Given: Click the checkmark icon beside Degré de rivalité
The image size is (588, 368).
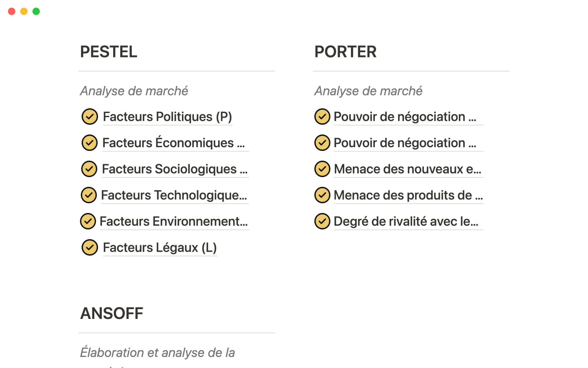Looking at the screenshot, I should pos(322,221).
